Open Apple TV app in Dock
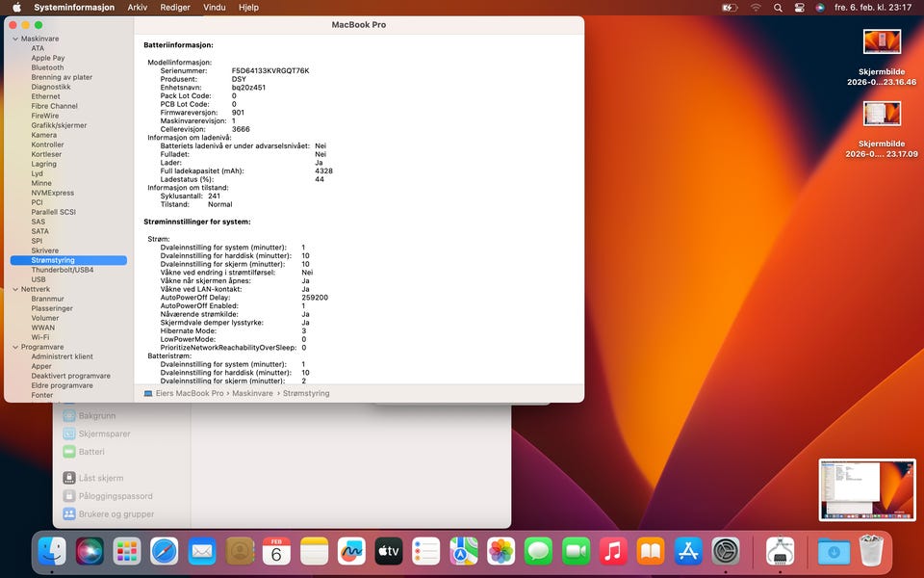The image size is (924, 578). coord(388,551)
